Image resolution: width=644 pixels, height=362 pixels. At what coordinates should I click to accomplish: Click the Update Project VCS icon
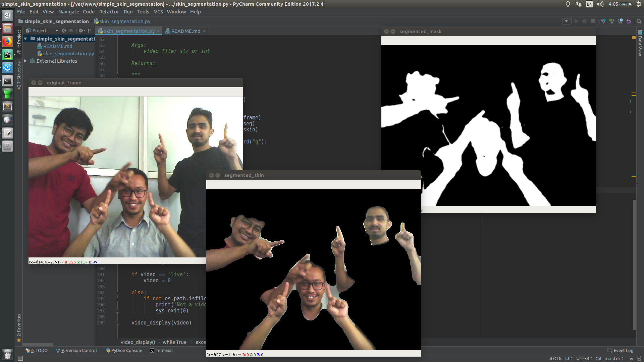(603, 21)
